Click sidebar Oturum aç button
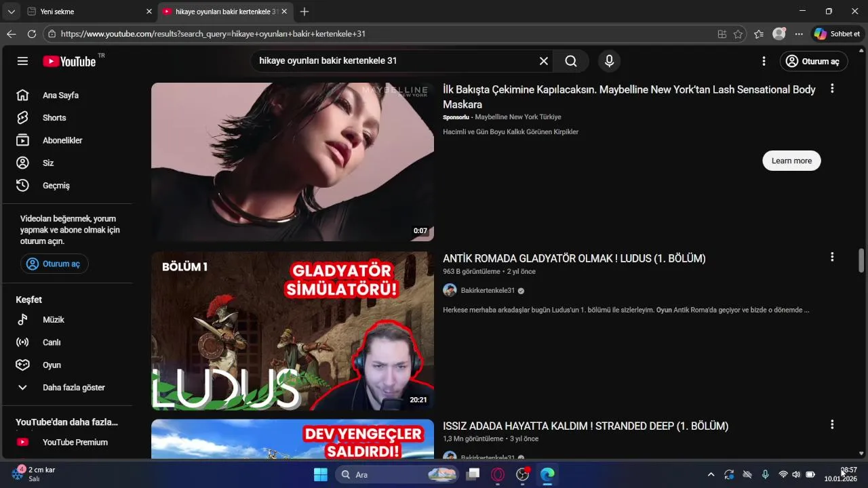The height and width of the screenshot is (488, 868). coord(54,264)
